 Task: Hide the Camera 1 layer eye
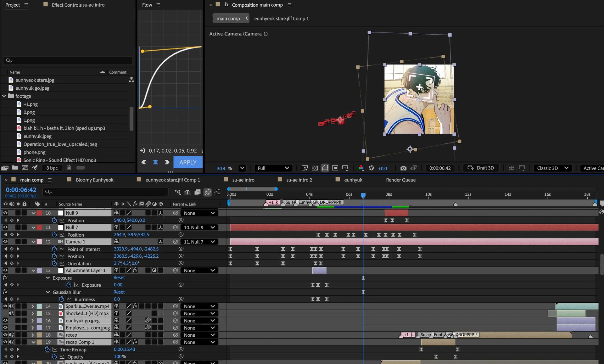tap(5, 242)
